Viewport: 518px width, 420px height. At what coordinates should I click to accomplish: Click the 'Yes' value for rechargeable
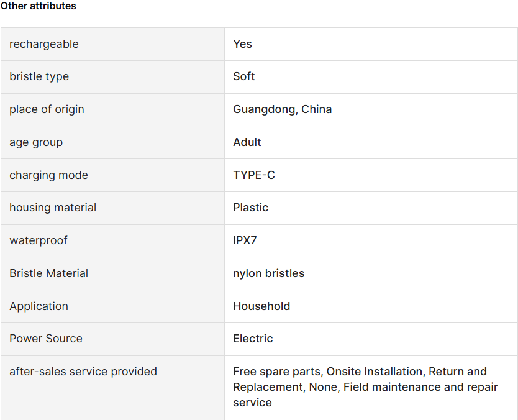click(242, 44)
